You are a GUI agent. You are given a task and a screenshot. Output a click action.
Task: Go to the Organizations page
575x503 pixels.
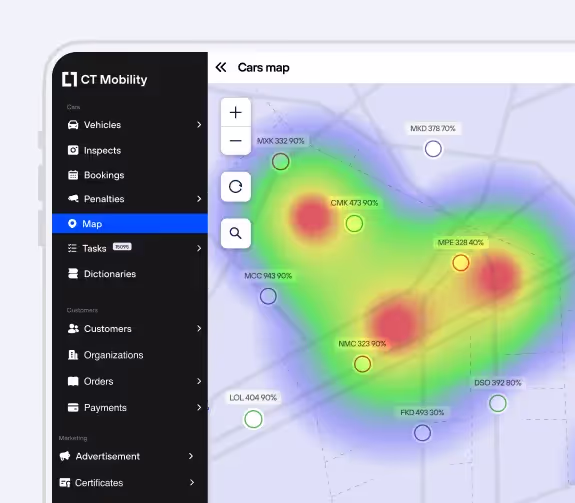tap(130, 355)
